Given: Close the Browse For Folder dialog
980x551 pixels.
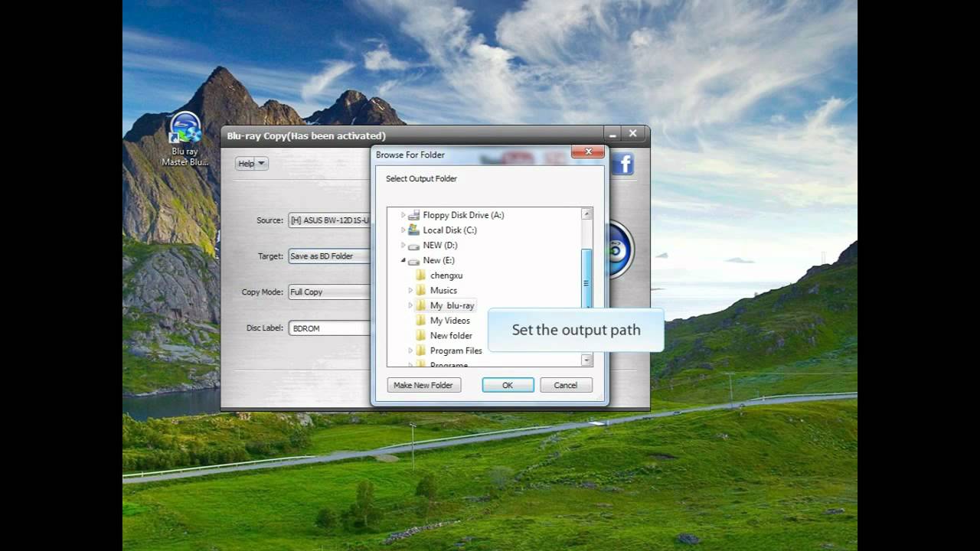Looking at the screenshot, I should (x=588, y=152).
